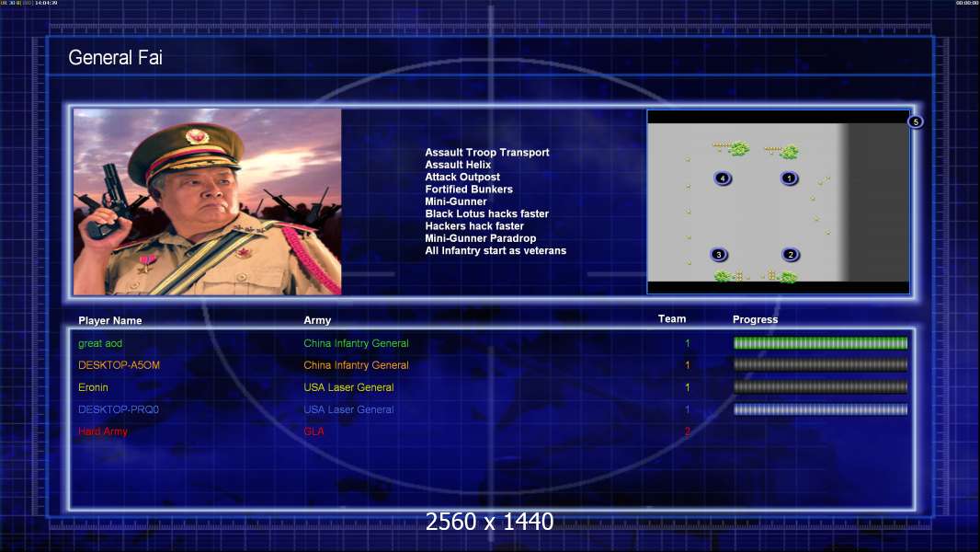
Task: Click start position marker 3 on minimap
Action: [x=719, y=255]
